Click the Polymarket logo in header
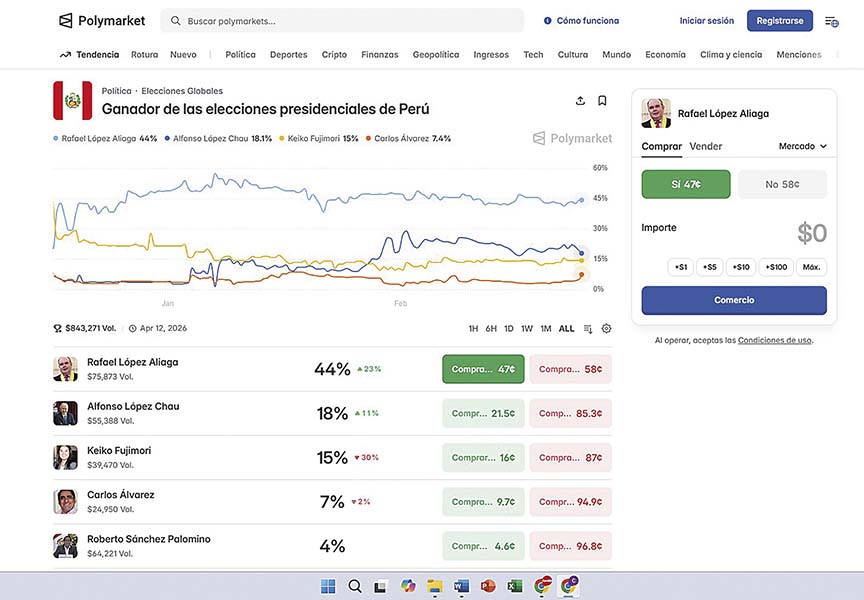864x600 pixels. click(102, 20)
